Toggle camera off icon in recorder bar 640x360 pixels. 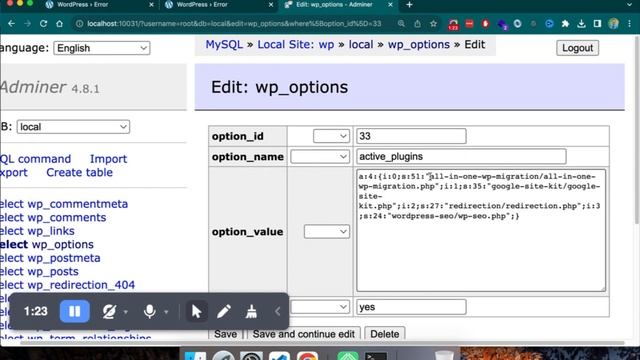click(x=109, y=312)
